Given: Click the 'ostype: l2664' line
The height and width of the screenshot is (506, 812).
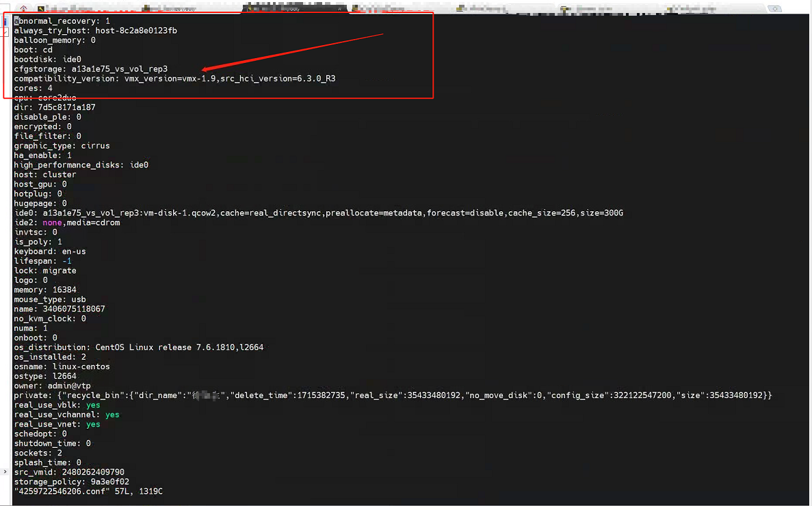Looking at the screenshot, I should tap(45, 376).
